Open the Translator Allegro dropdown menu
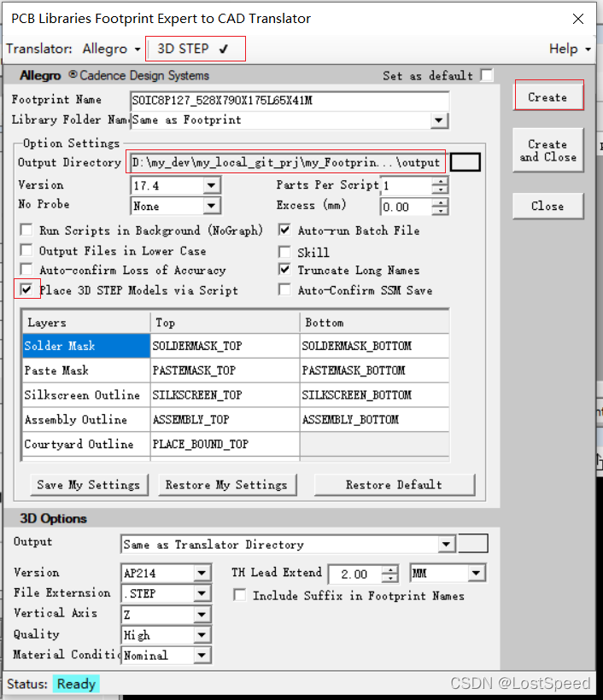The width and height of the screenshot is (603, 700). click(112, 49)
